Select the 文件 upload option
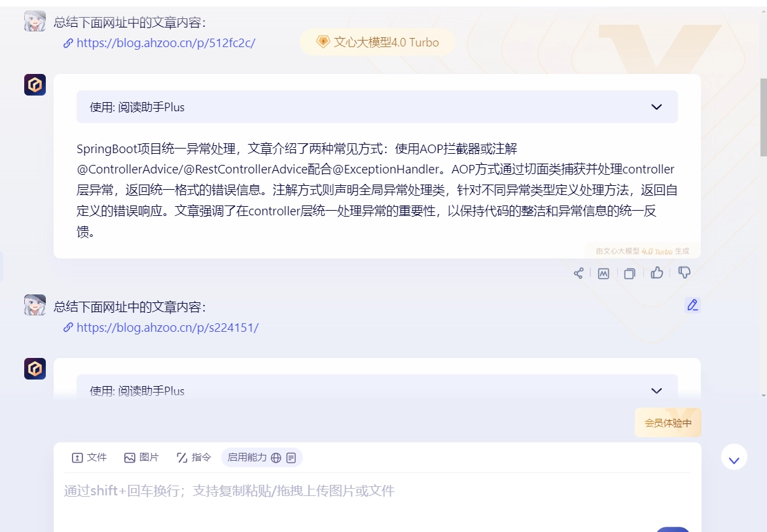 click(90, 457)
